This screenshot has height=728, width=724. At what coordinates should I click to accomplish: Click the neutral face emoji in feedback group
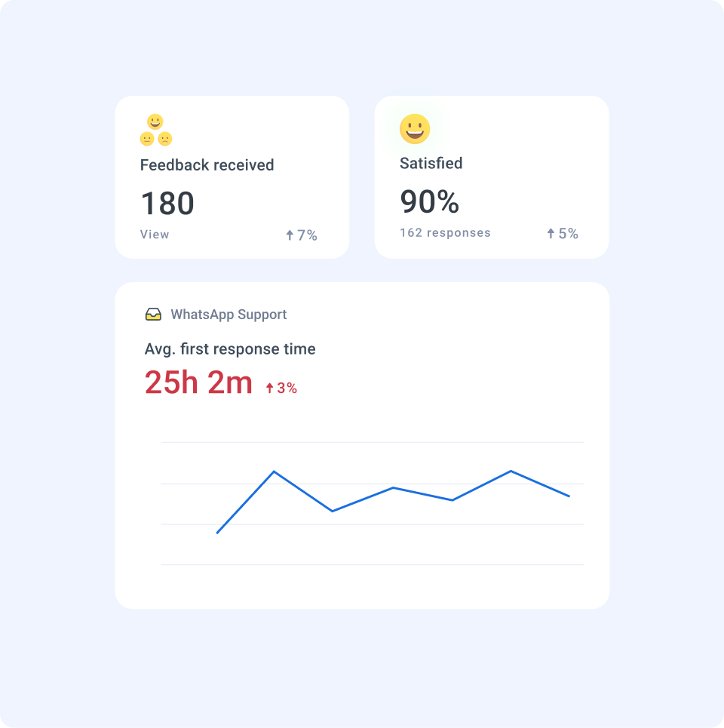coord(147,138)
